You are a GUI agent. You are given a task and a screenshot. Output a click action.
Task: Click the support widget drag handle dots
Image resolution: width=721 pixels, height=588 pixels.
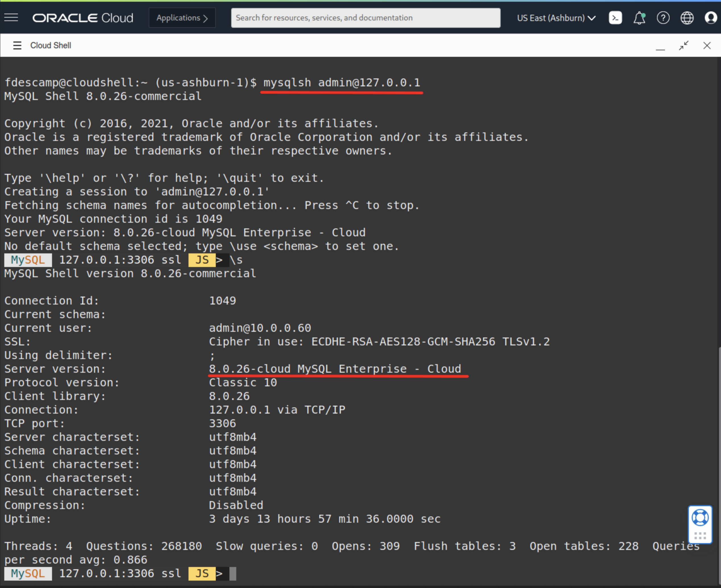700,535
